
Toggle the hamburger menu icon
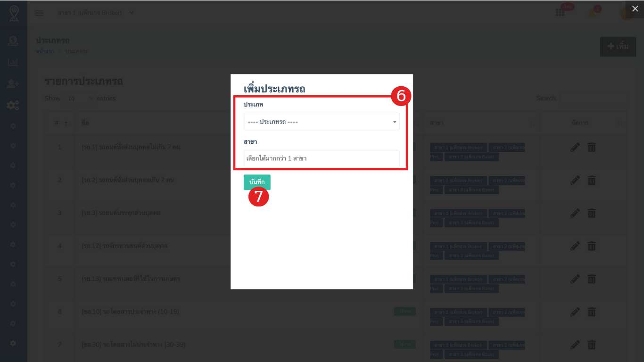coord(39,13)
